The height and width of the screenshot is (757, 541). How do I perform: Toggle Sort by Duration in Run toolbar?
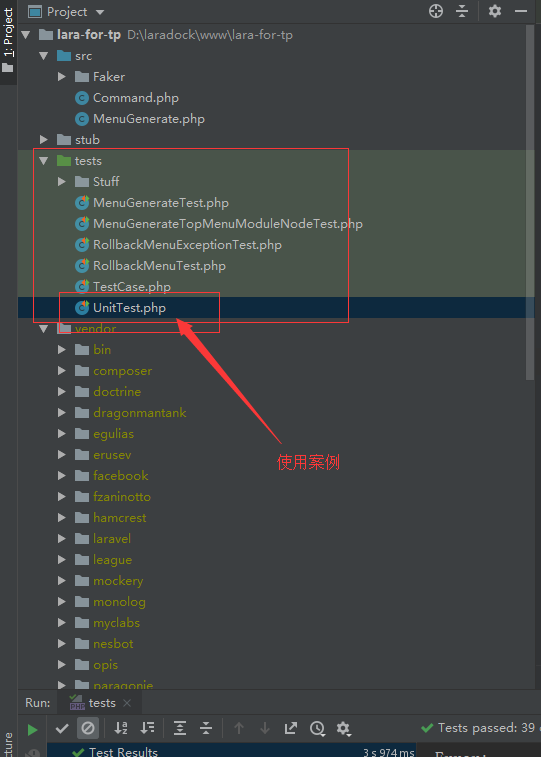147,728
